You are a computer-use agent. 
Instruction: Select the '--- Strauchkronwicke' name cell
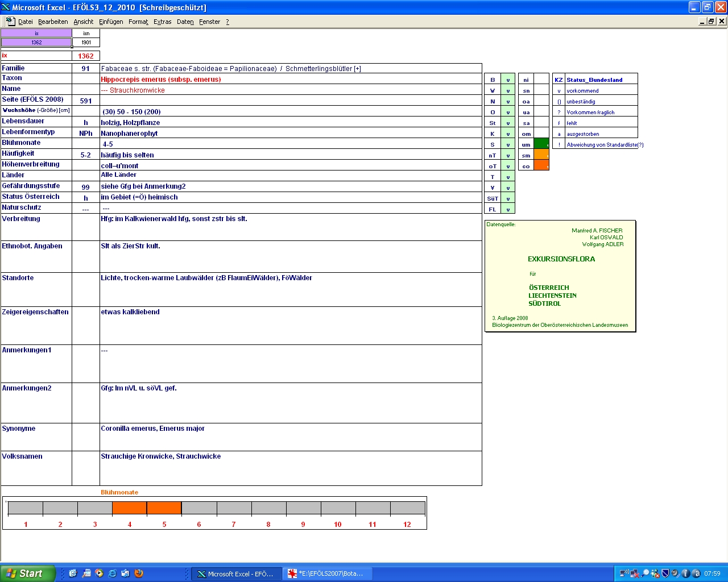[291, 90]
